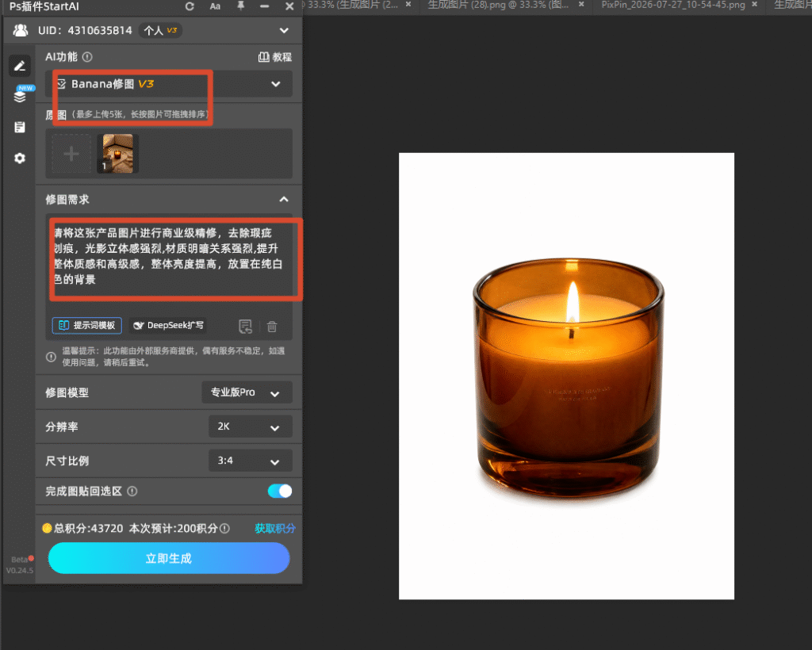Screen dimensions: 812x650
Task: Close the 生成图片 (28).png tab
Action: 581,4
